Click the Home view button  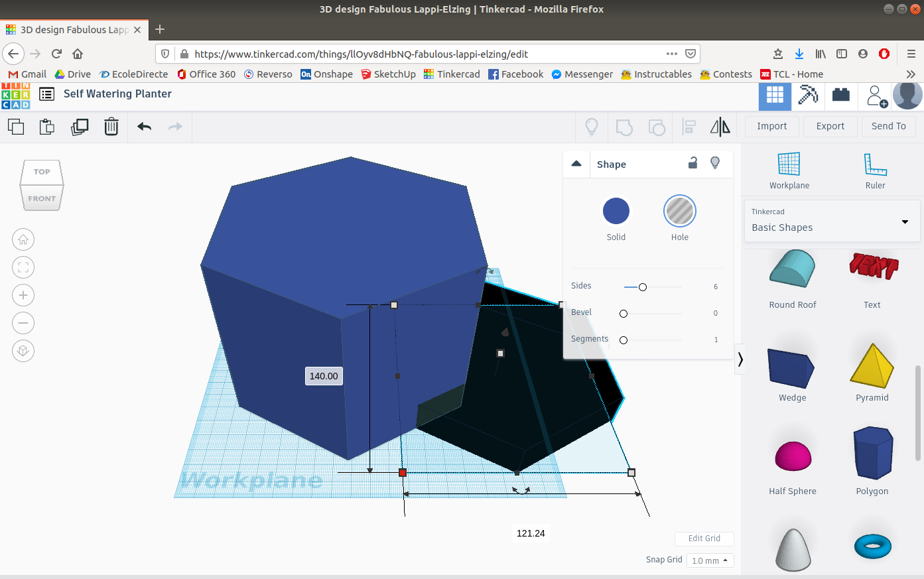pyautogui.click(x=23, y=239)
